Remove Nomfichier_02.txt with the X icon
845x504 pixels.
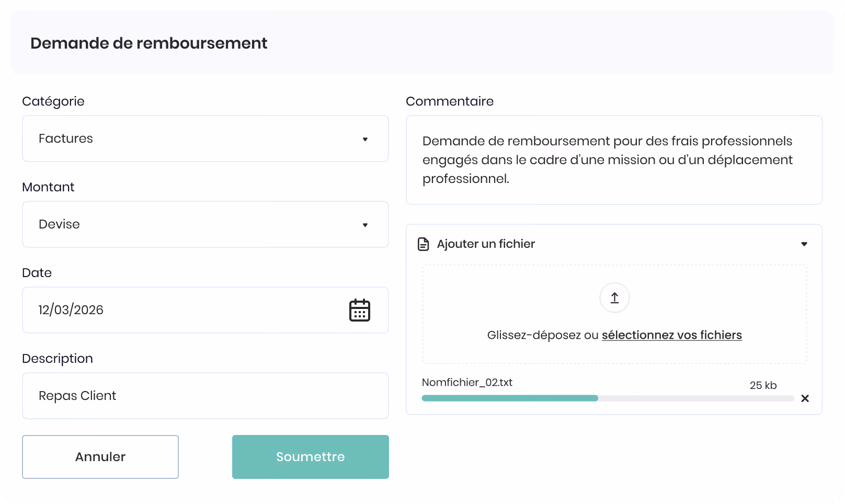click(805, 398)
